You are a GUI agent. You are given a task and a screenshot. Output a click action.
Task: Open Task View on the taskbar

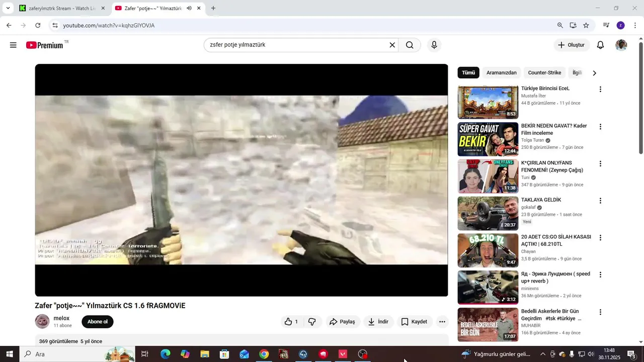point(145,354)
